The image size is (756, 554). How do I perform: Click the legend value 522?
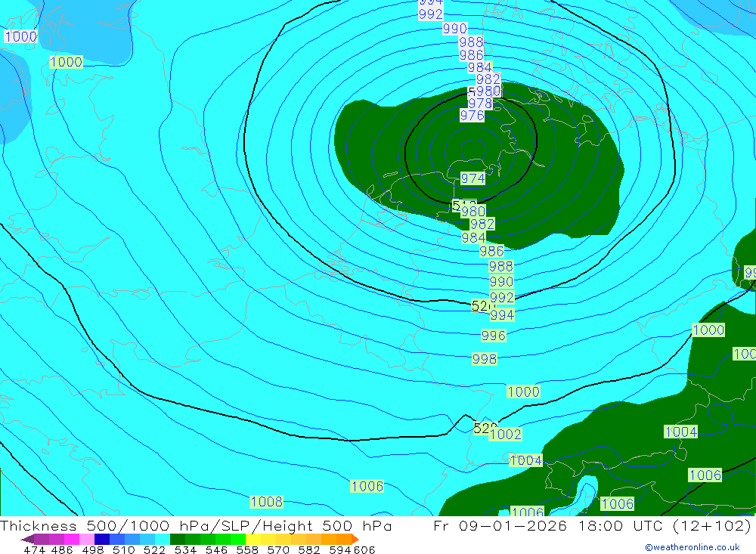154,549
